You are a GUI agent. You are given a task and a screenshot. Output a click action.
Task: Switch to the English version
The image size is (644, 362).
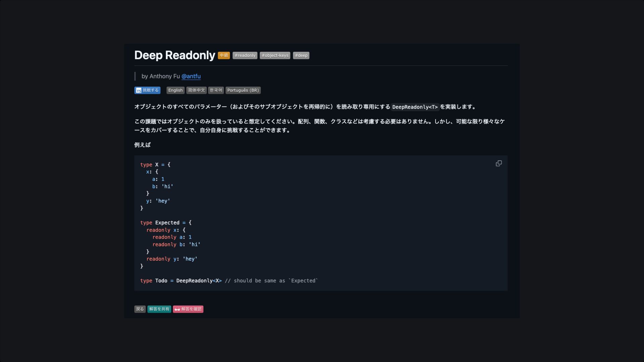coord(175,90)
